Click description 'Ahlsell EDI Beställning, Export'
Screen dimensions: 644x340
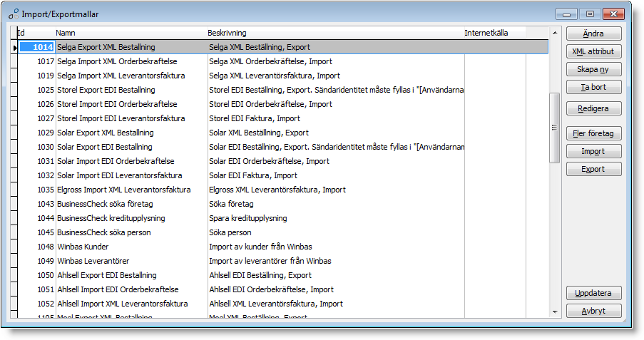click(x=260, y=275)
